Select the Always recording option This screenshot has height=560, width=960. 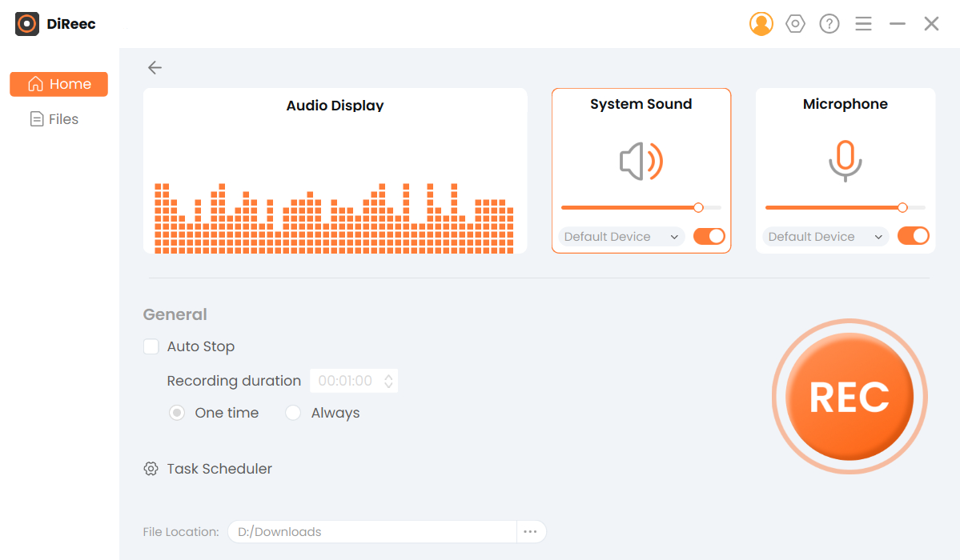(x=293, y=412)
